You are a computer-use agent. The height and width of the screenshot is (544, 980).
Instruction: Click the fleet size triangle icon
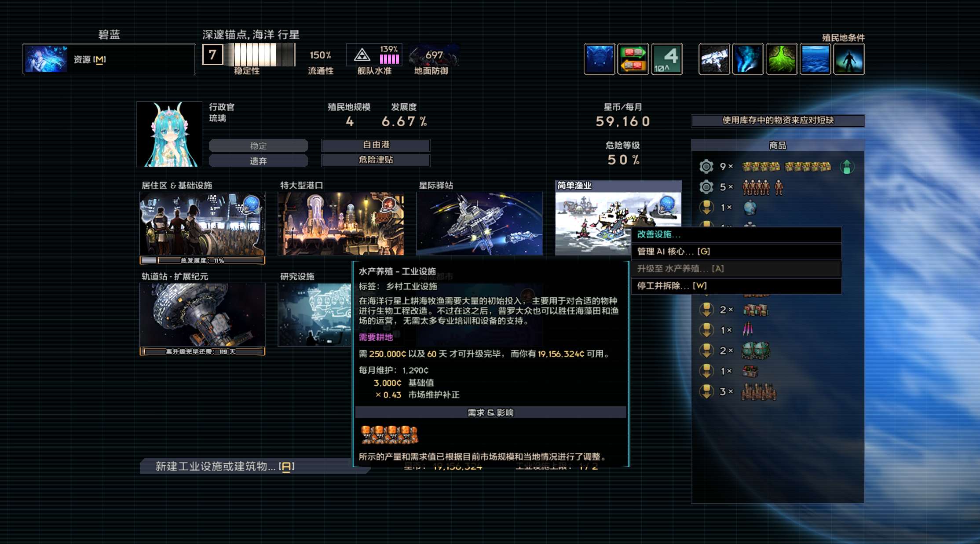click(x=362, y=55)
